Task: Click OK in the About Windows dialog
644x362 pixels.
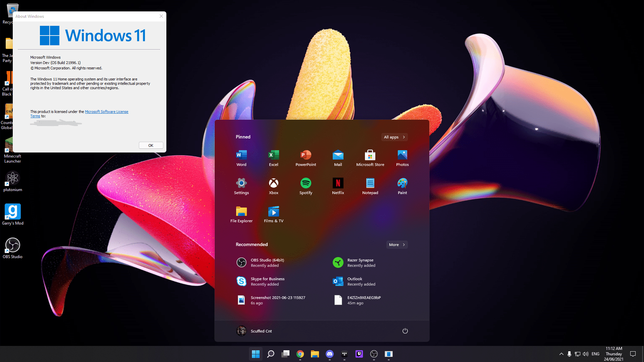Action: click(x=151, y=145)
